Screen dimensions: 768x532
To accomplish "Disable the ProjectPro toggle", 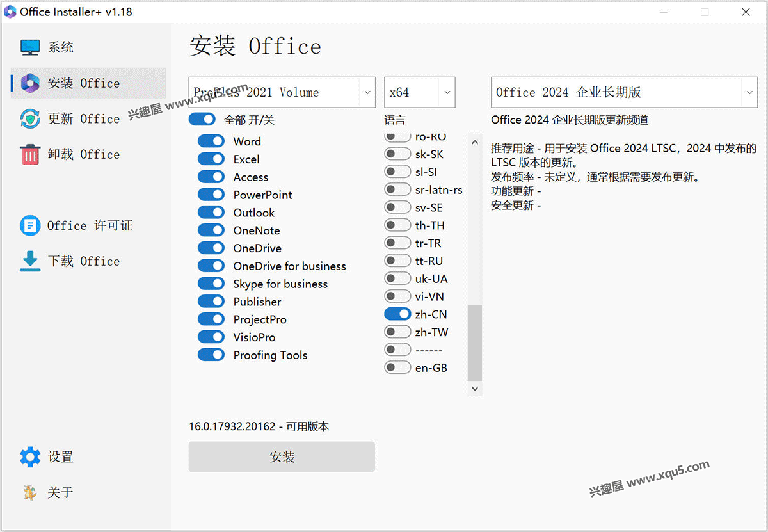I will 211,319.
